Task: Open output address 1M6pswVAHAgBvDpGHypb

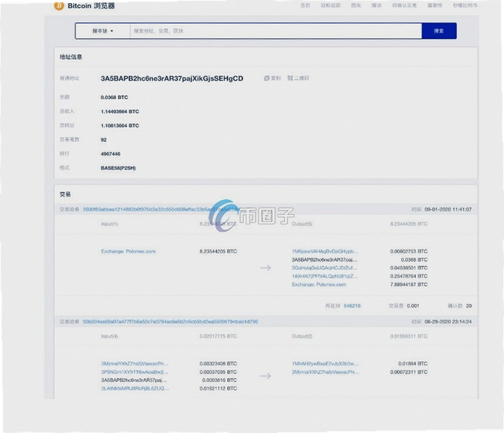Action: (x=325, y=251)
